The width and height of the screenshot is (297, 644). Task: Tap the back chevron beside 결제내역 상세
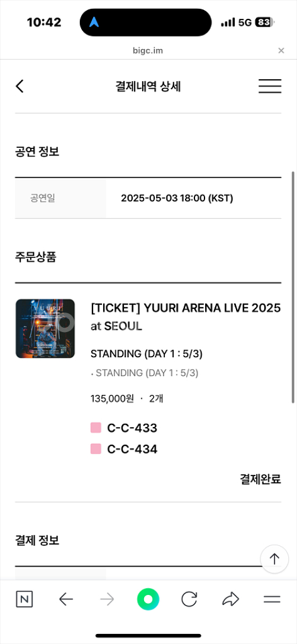click(x=20, y=86)
